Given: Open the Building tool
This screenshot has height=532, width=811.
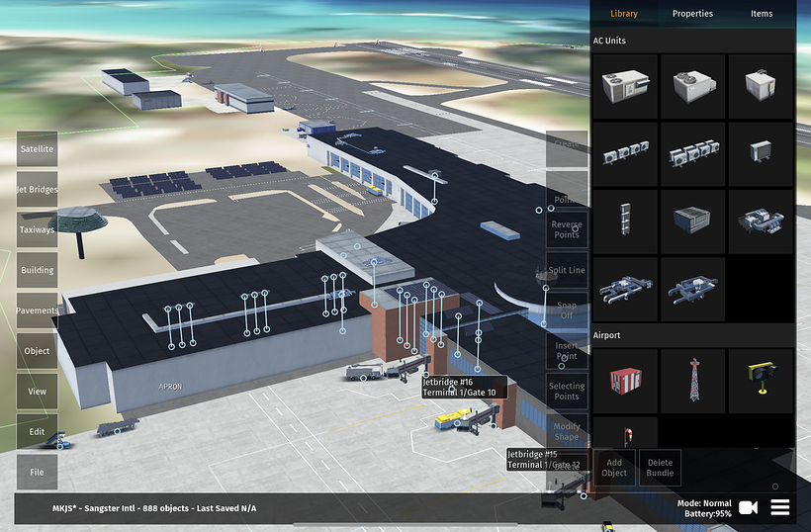Looking at the screenshot, I should [x=37, y=270].
